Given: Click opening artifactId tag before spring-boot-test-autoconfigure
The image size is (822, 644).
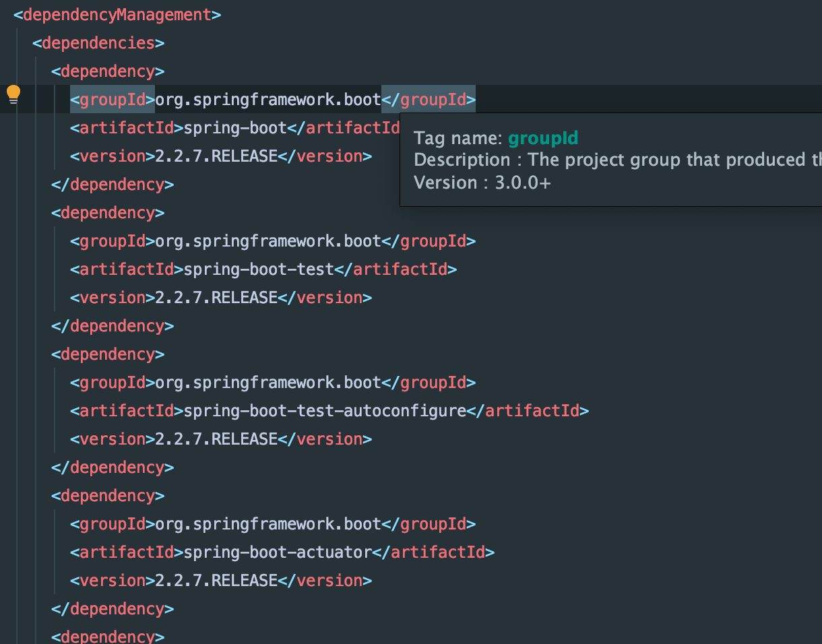Looking at the screenshot, I should (127, 411).
